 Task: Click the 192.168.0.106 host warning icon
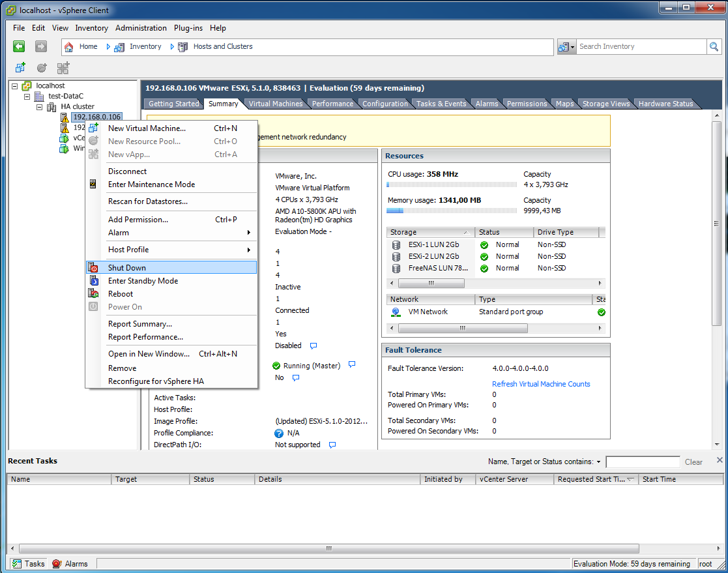click(x=65, y=117)
